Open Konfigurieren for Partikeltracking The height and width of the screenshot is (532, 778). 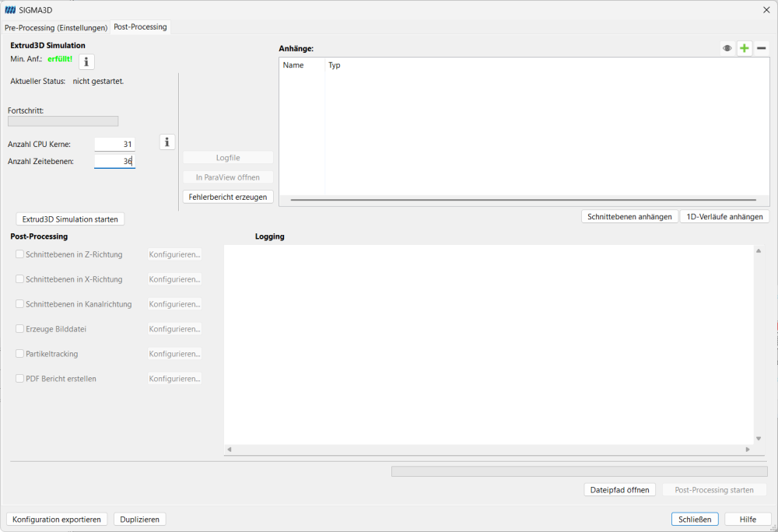pos(174,354)
